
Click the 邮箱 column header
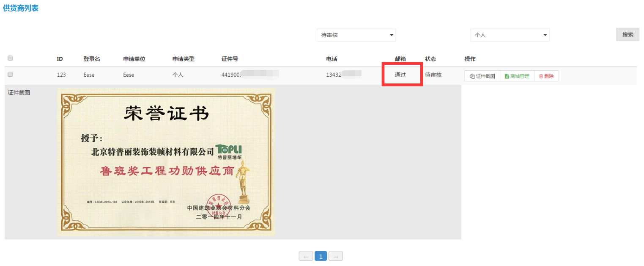(x=400, y=59)
